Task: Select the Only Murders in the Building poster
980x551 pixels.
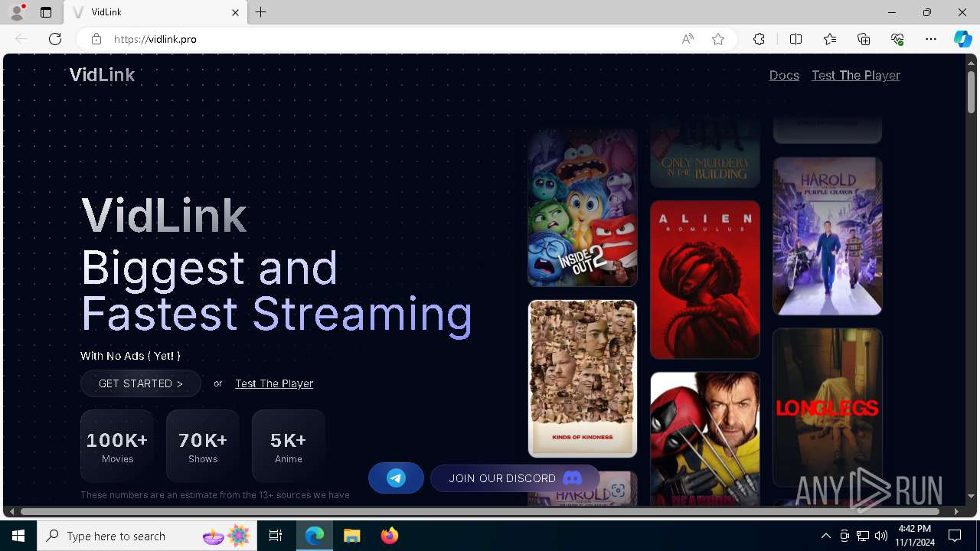Action: 705,152
